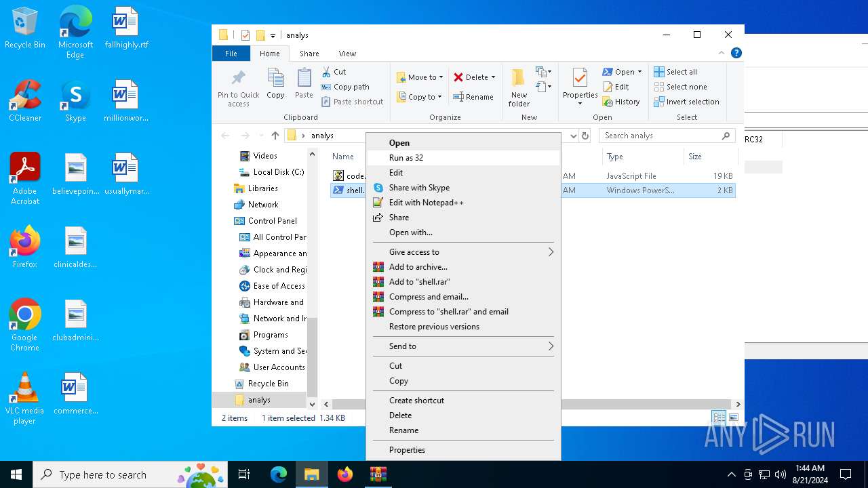Screen dimensions: 868x488
Task: Click the Explorer help question icon
Action: (x=736, y=53)
